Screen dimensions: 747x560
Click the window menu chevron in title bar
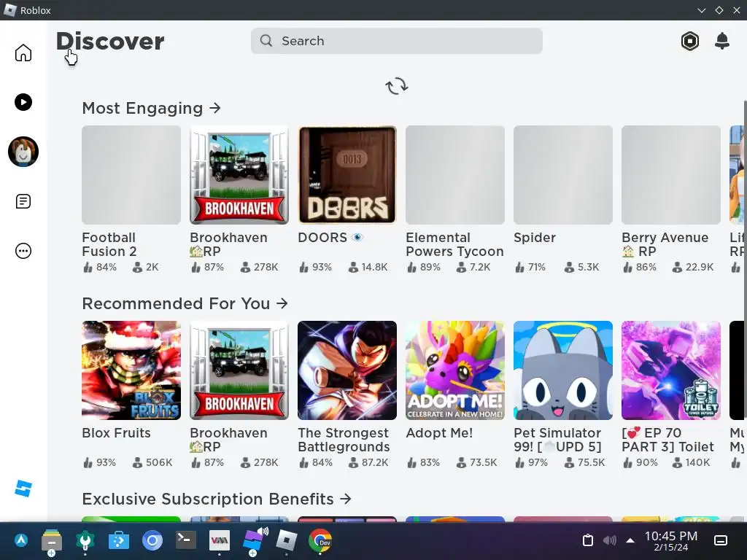click(701, 10)
